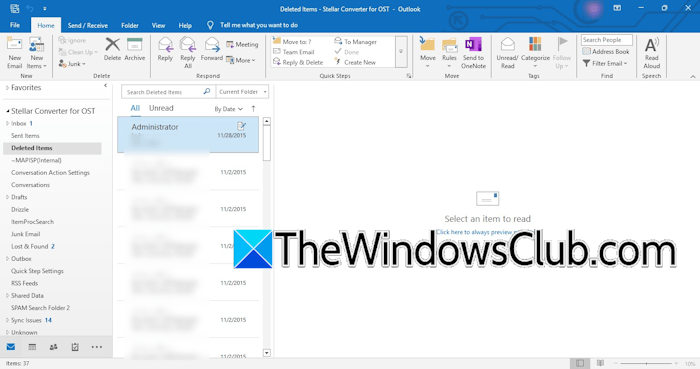Open the Junk dropdown
700x369 pixels.
[x=72, y=64]
